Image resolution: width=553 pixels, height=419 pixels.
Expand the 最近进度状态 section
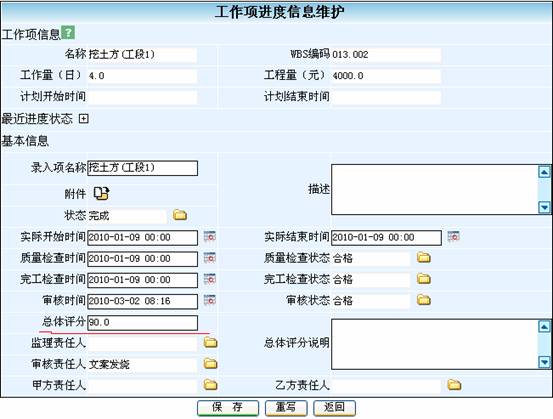coord(84,119)
